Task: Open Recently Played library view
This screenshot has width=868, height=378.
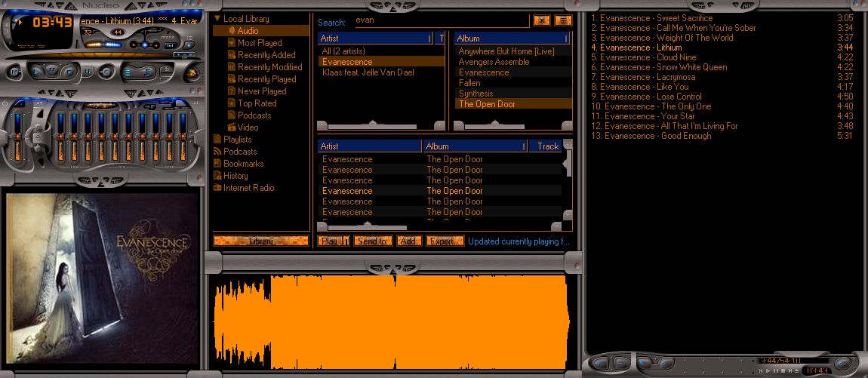Action: (267, 79)
